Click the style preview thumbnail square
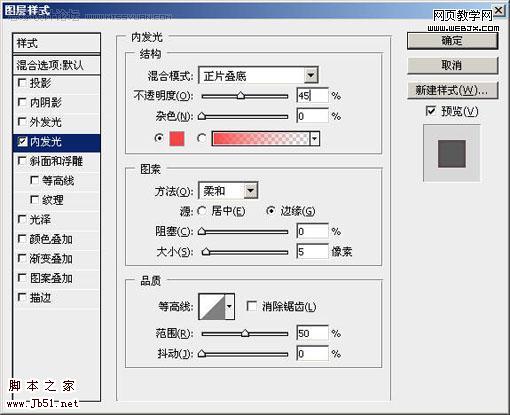The width and height of the screenshot is (510, 415). coord(452,154)
